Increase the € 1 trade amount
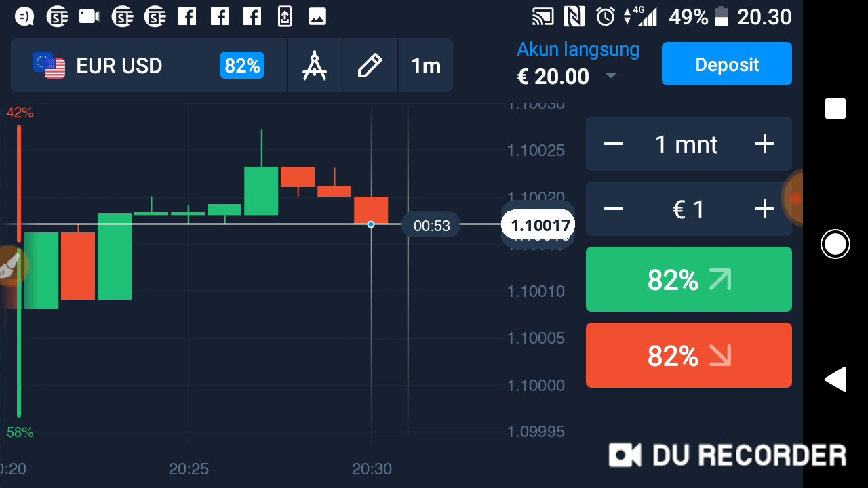 point(764,209)
